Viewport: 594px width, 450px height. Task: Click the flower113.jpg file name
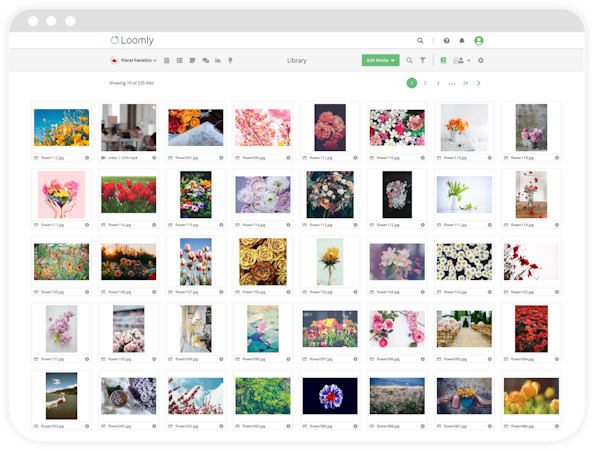pyautogui.click(x=321, y=225)
